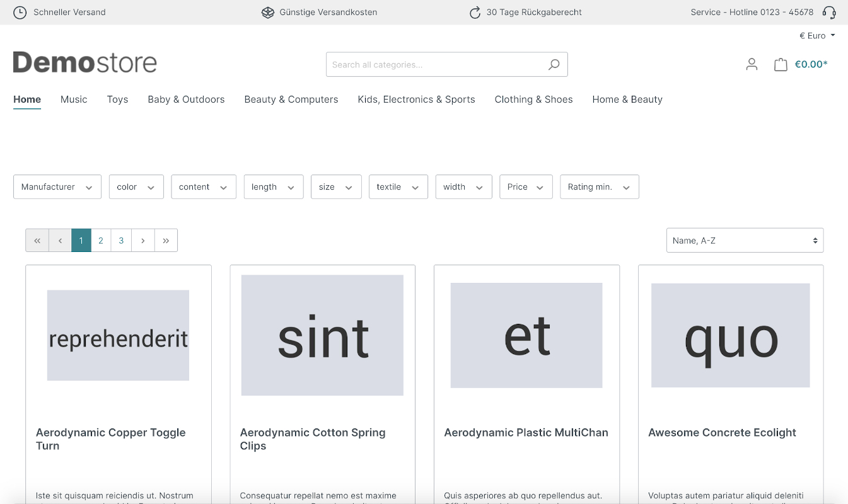The height and width of the screenshot is (504, 848).
Task: Open Aerodynamic Copper Toggle Turn product link
Action: [110, 439]
